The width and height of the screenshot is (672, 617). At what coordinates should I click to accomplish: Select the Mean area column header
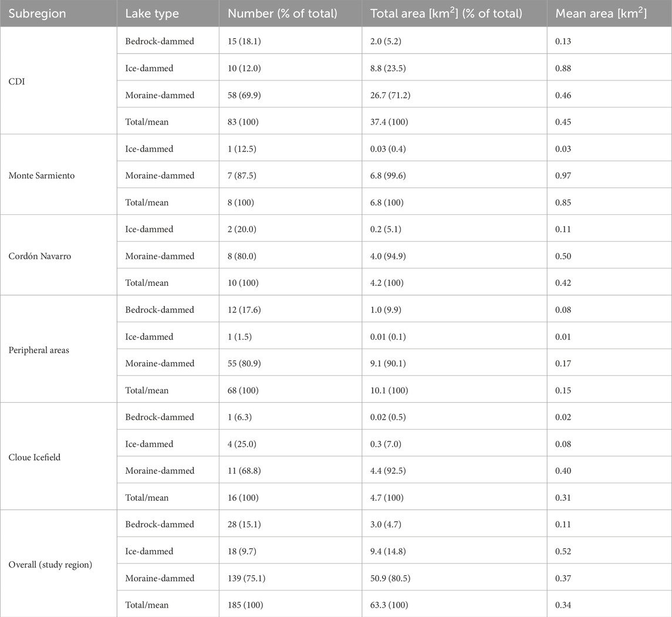click(x=601, y=14)
